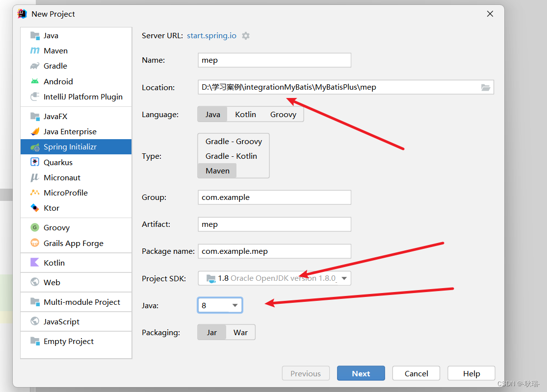
Task: Select Maven in project list
Action: tap(76, 51)
